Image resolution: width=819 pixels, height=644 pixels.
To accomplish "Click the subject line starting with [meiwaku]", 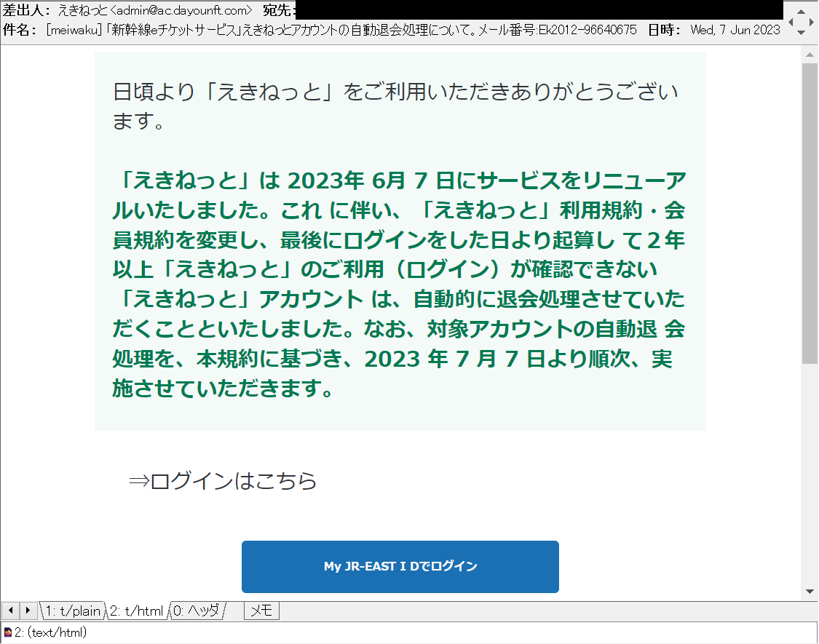I will [x=341, y=30].
